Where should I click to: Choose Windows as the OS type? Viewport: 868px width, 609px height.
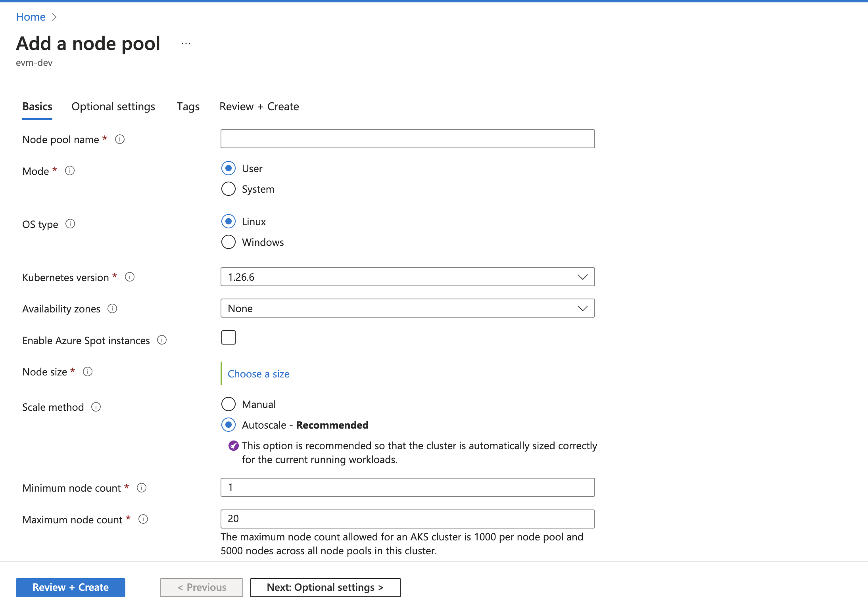(229, 242)
